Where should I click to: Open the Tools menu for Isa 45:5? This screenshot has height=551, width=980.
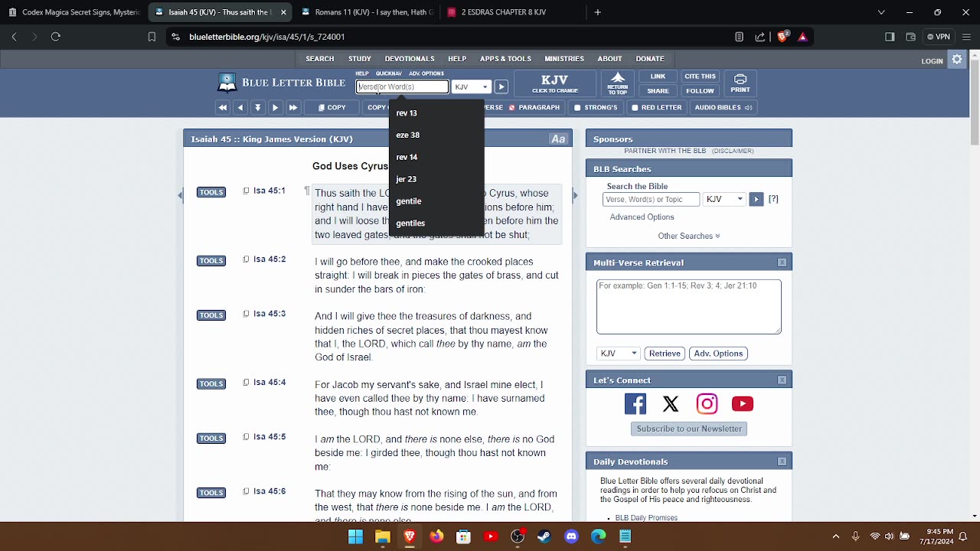click(211, 439)
